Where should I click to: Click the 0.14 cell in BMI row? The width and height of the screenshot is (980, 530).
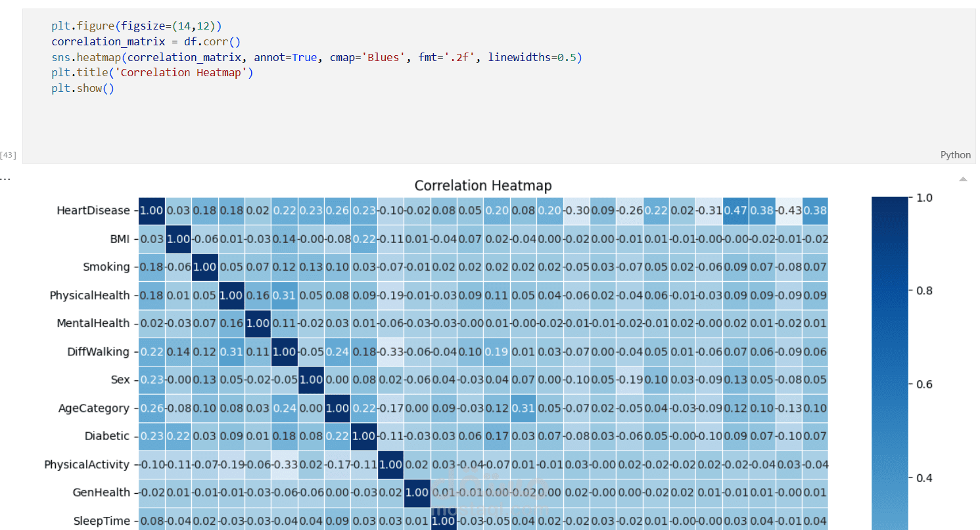click(x=285, y=239)
